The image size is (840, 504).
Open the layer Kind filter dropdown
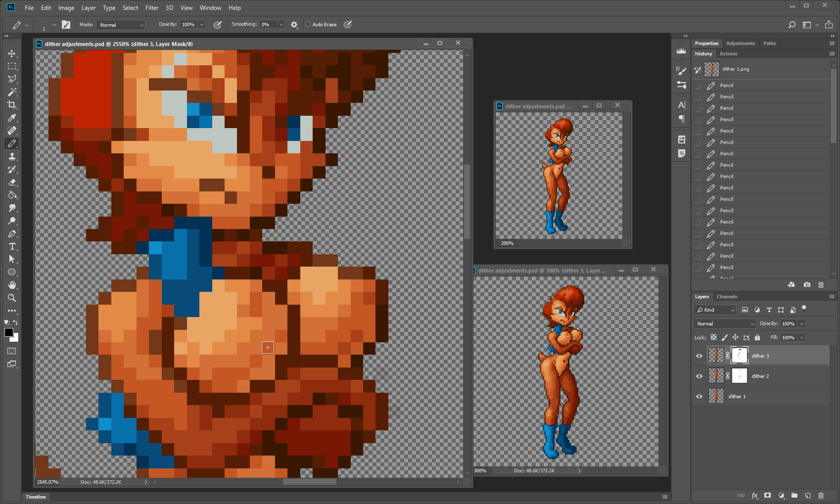tap(715, 310)
